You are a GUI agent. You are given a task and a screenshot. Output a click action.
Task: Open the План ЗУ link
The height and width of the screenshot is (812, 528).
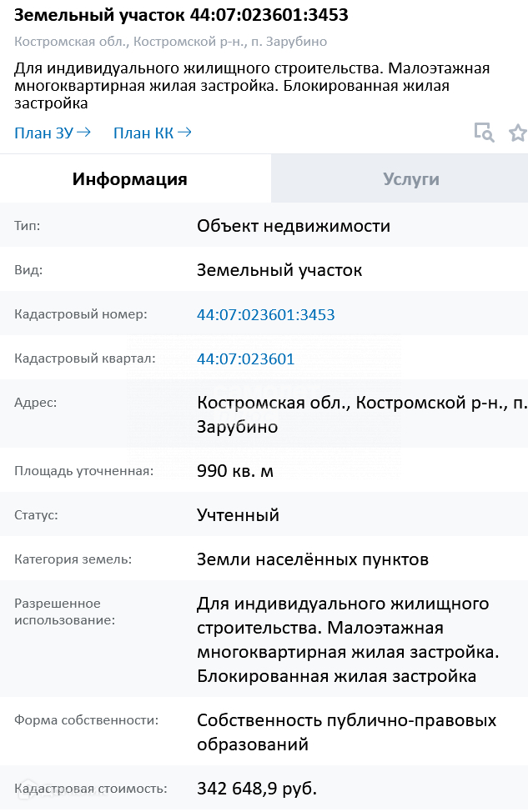(x=52, y=133)
